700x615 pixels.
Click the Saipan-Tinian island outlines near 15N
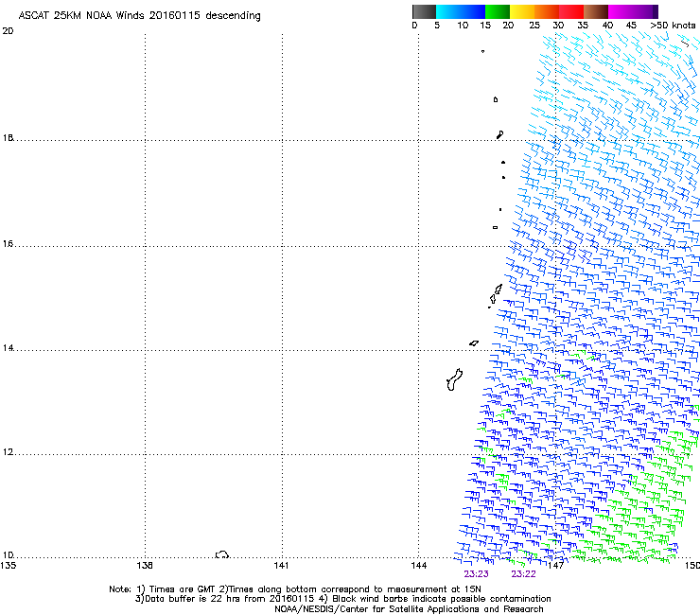[495, 295]
